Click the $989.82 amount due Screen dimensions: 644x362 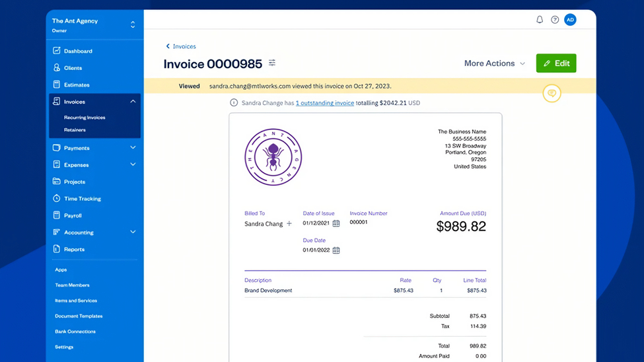[461, 227]
